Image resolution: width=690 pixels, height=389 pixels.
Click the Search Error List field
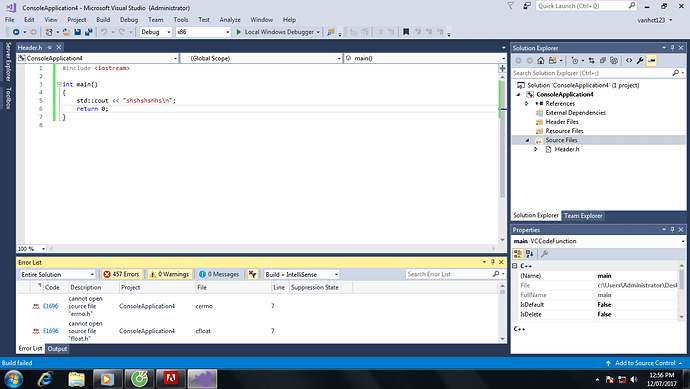click(x=450, y=274)
